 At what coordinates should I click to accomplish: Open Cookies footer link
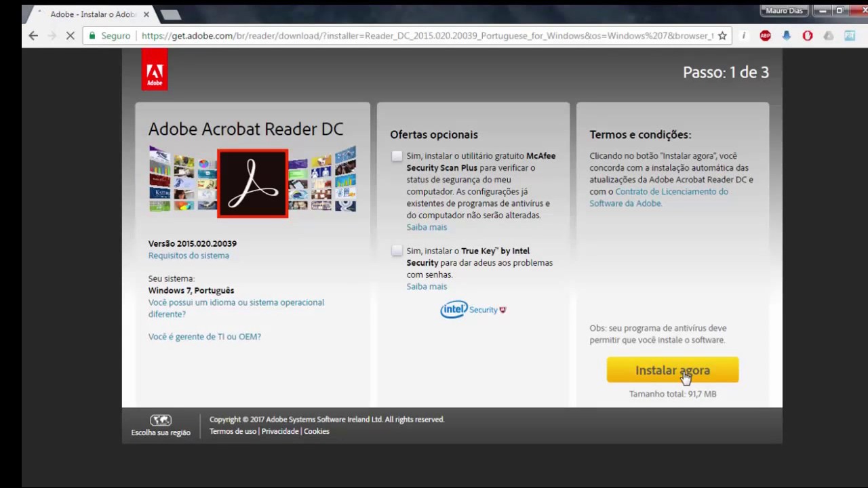(x=317, y=431)
